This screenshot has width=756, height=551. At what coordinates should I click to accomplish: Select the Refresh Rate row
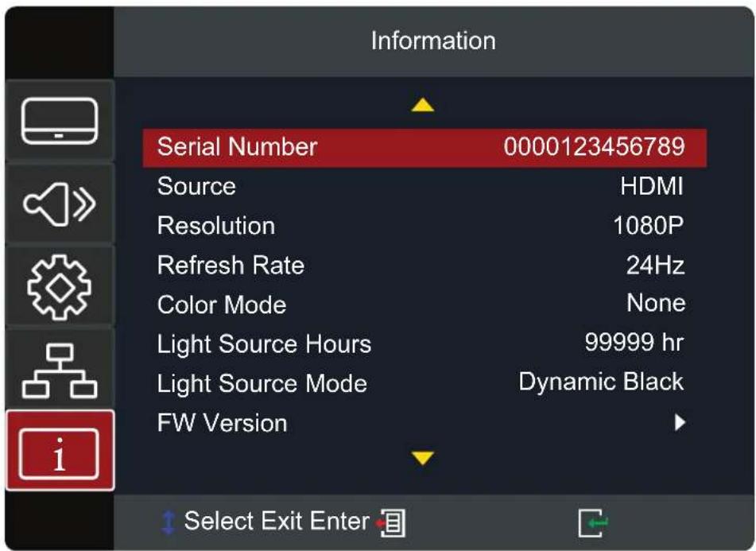(425, 266)
